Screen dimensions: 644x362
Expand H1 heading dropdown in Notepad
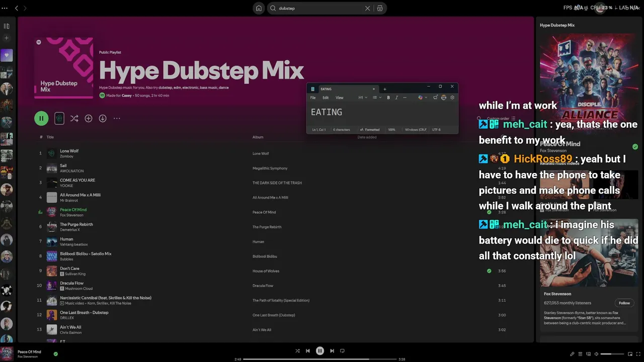pos(363,98)
